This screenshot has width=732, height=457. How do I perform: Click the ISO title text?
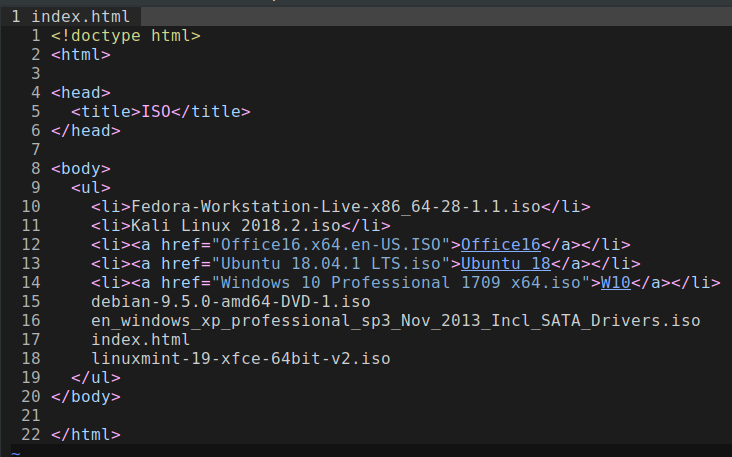click(156, 111)
